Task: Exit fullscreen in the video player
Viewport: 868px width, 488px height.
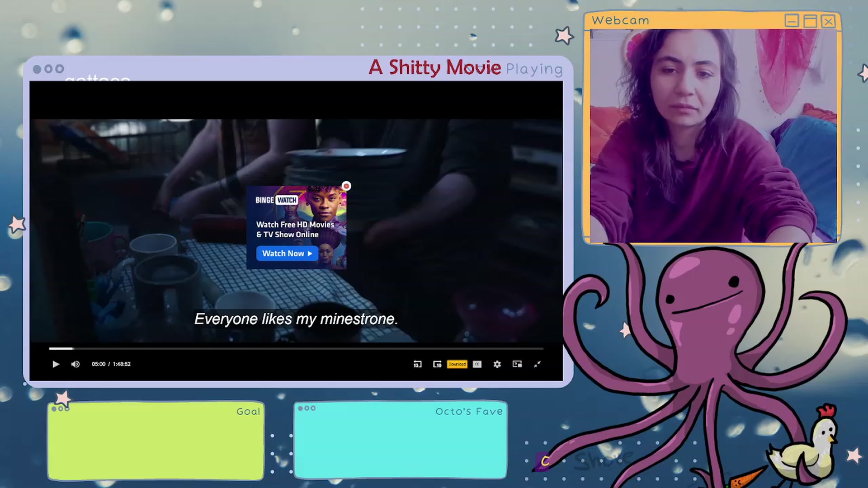Action: click(x=537, y=364)
